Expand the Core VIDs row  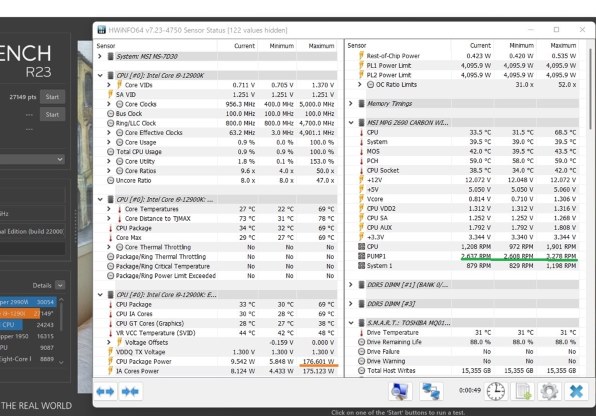tap(109, 85)
